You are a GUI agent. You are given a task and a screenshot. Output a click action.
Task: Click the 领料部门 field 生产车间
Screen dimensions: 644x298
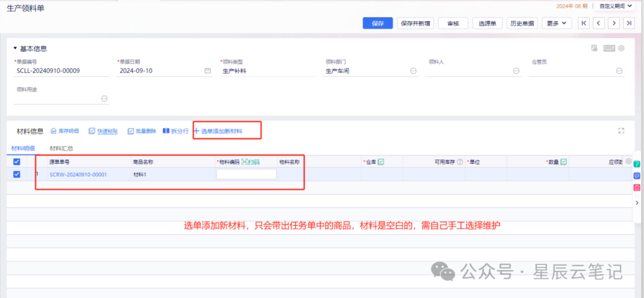(x=370, y=71)
